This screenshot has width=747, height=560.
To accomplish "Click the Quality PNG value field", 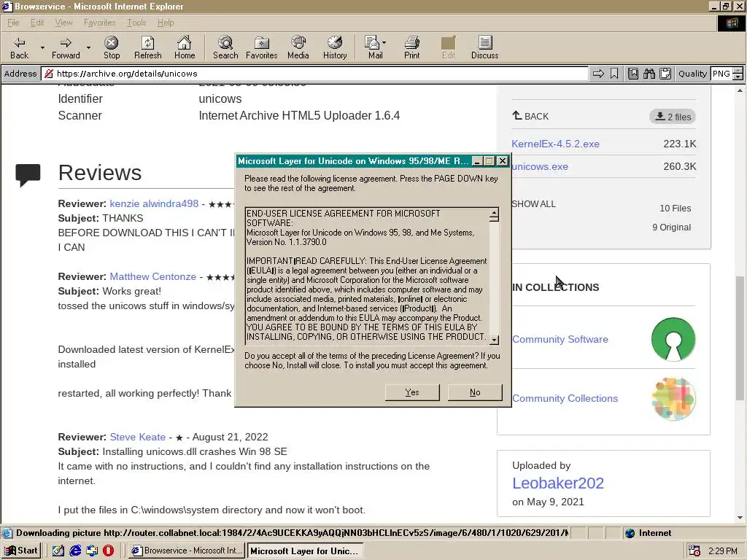I will pos(721,74).
